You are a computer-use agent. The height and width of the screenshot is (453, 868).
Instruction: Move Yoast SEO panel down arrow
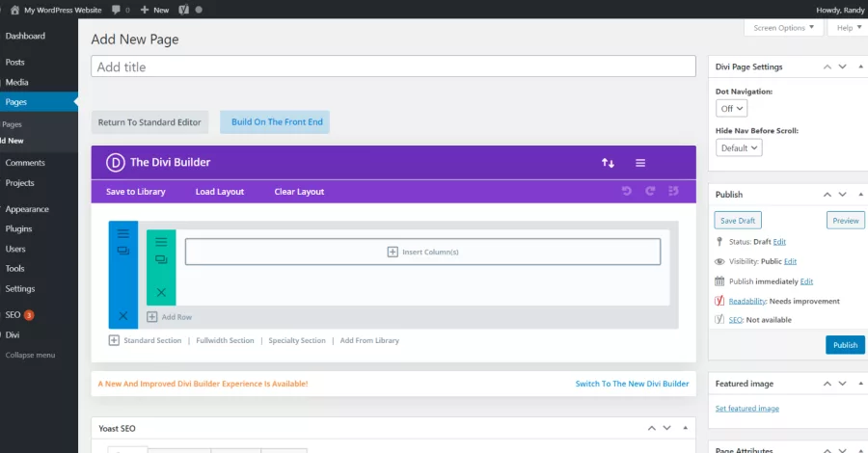pos(666,428)
